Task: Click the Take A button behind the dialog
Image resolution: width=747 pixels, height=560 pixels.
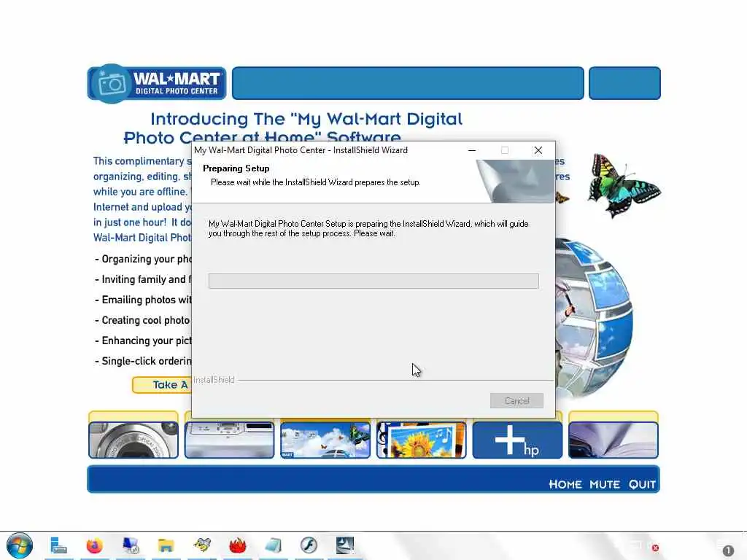Action: click(x=162, y=385)
